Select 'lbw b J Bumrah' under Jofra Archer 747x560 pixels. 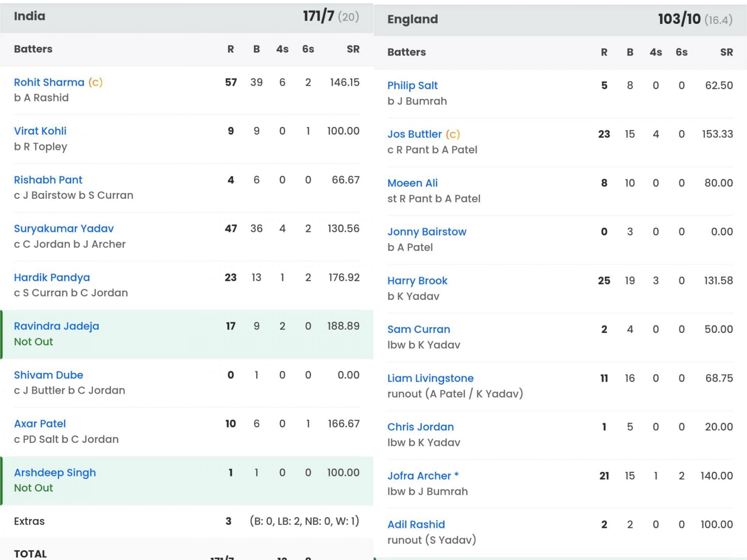click(428, 492)
